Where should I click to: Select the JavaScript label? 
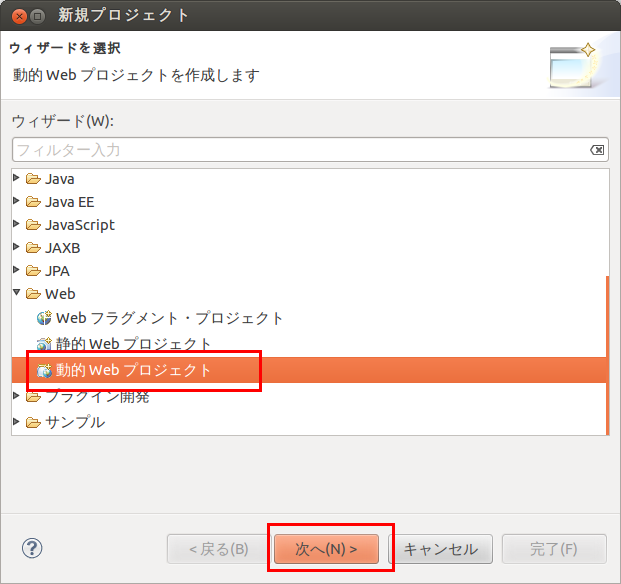(x=80, y=225)
